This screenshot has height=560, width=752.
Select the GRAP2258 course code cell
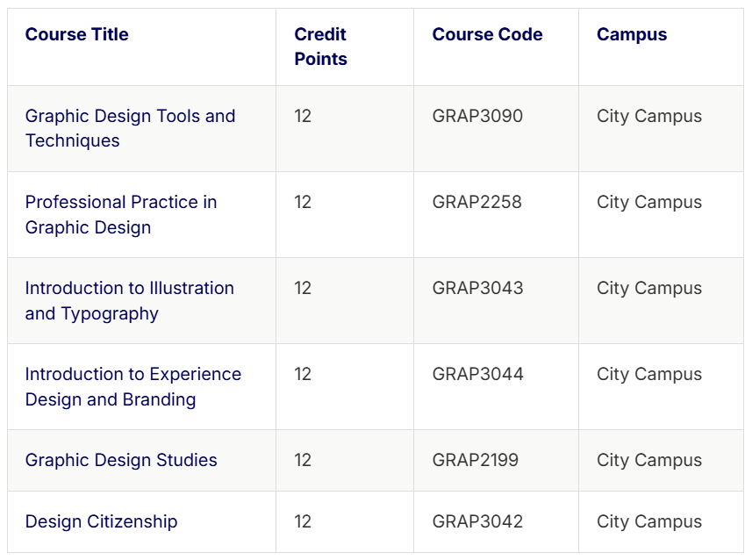(x=476, y=202)
